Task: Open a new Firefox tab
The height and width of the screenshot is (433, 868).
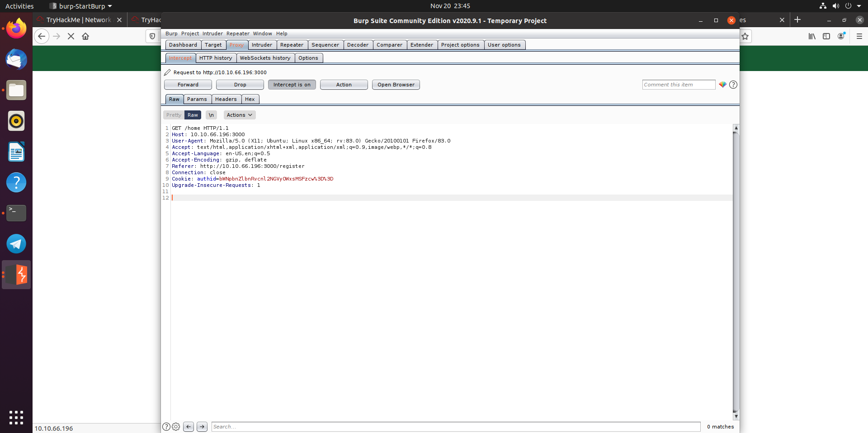Action: pos(797,19)
